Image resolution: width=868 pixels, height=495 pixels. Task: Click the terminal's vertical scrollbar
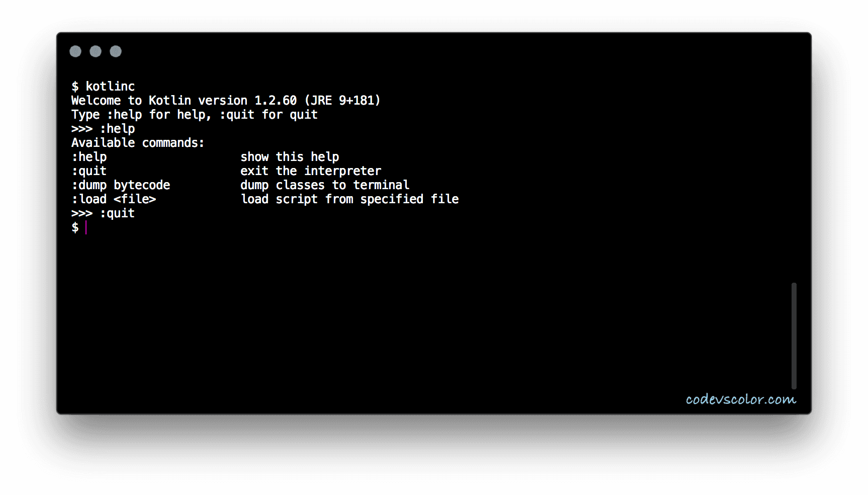point(794,336)
